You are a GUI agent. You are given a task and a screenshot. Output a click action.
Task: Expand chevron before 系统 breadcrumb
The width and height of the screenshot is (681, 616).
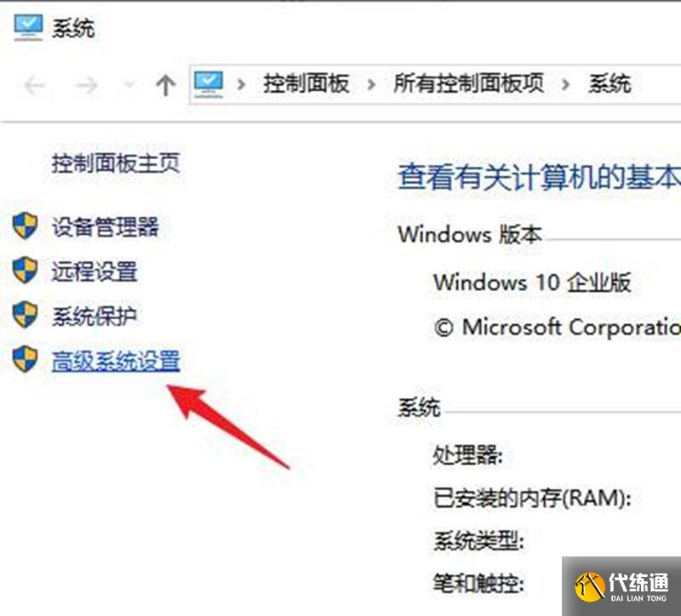pyautogui.click(x=565, y=84)
